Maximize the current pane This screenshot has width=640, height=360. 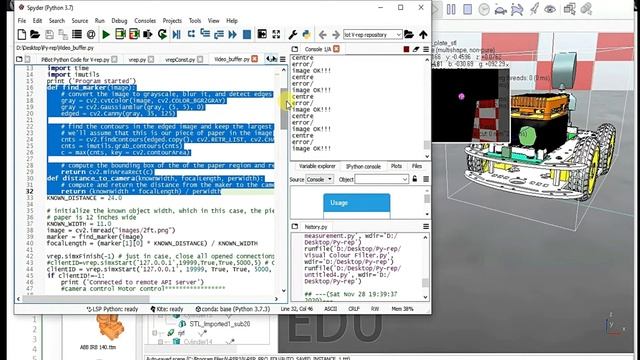coord(262,34)
